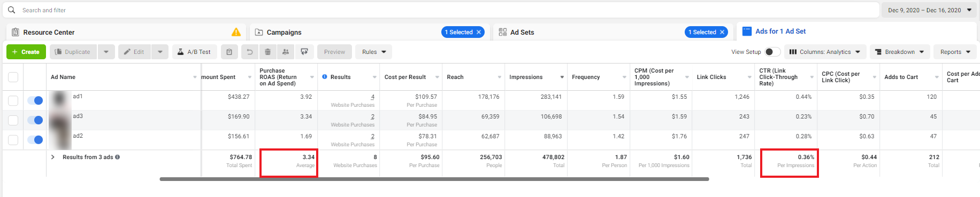The height and width of the screenshot is (197, 980).
Task: Click the info icon next to Results header
Action: (x=325, y=77)
